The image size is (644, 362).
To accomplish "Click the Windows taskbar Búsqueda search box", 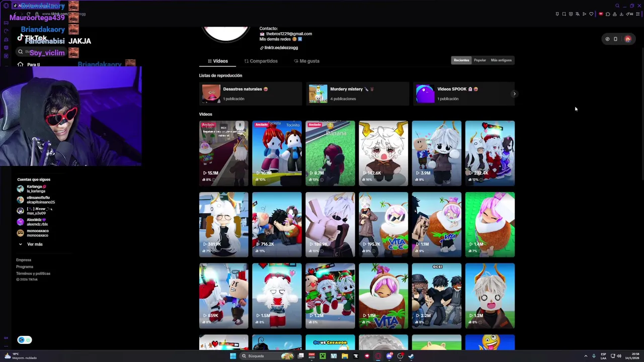I will (x=266, y=356).
